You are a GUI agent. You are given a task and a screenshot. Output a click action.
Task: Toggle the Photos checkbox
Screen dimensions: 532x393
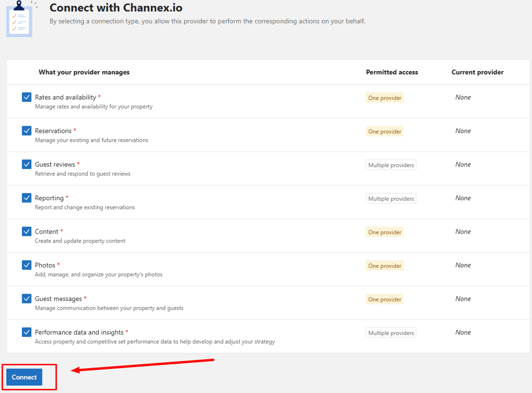pos(27,265)
